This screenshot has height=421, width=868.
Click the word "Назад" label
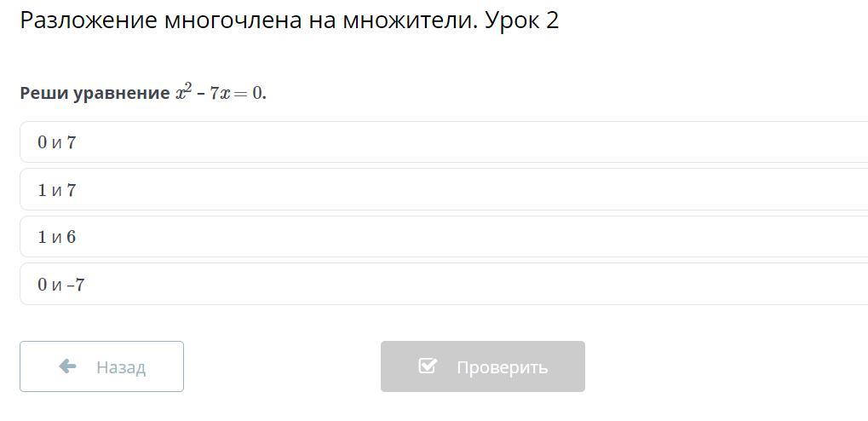point(121,367)
